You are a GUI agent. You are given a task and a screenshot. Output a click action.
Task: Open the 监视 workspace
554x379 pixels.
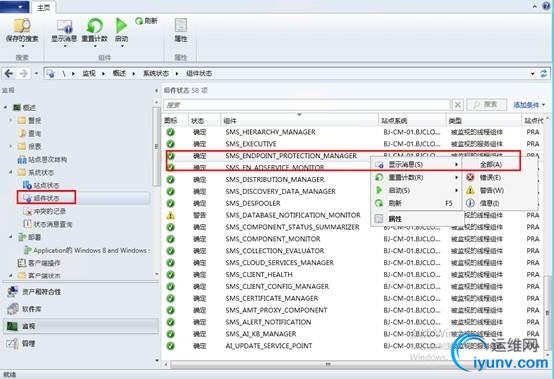tap(81, 326)
